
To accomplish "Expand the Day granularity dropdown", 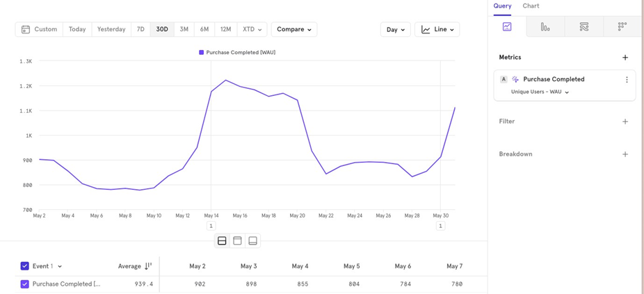I will coord(395,30).
